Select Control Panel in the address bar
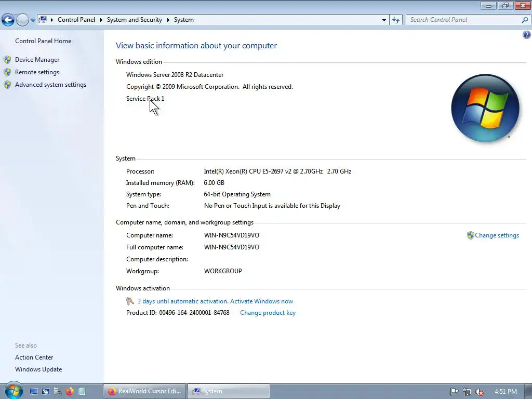Image resolution: width=532 pixels, height=399 pixels. 76,20
